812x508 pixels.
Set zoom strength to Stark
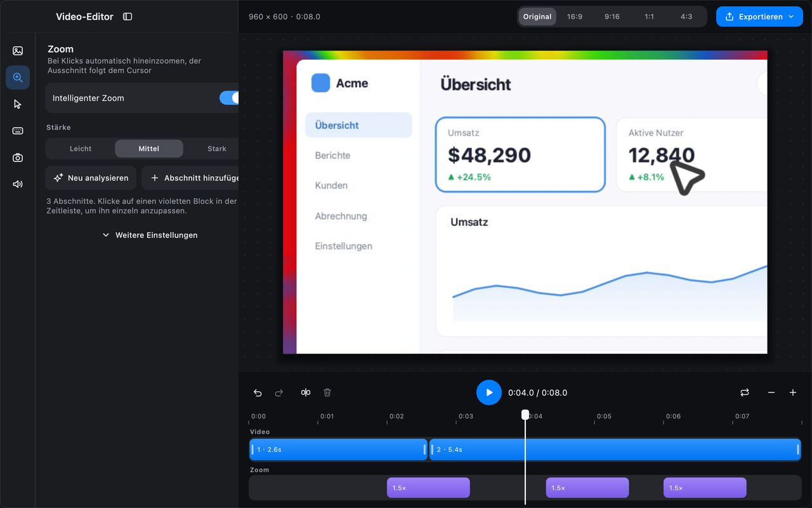(x=216, y=149)
